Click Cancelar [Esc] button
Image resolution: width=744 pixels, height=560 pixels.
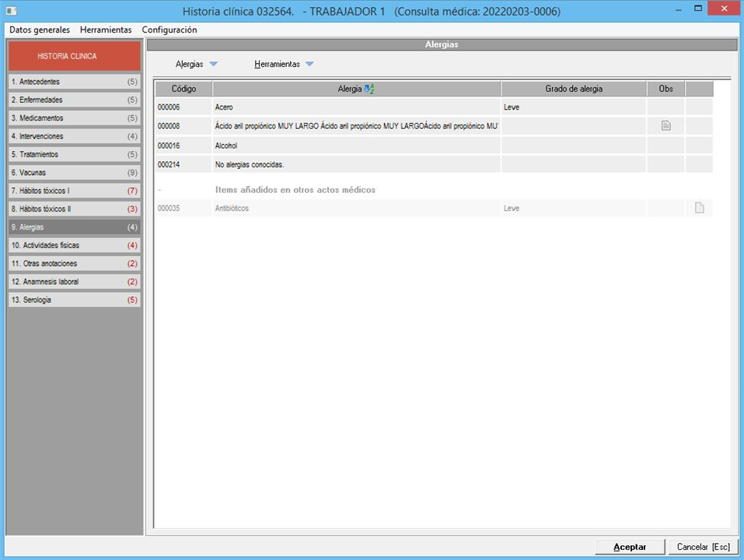coord(703,547)
